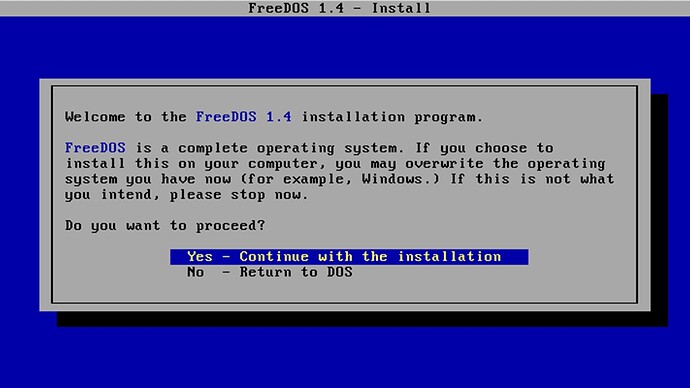Viewport: 690px width, 388px height.
Task: Choose "No - Return to DOS" option
Action: (x=270, y=272)
